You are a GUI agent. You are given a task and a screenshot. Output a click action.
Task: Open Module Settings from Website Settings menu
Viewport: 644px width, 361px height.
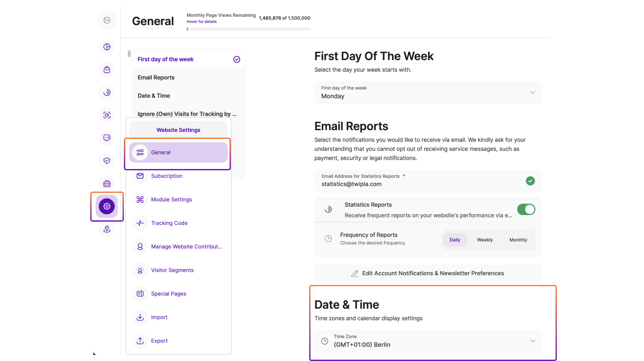171,200
